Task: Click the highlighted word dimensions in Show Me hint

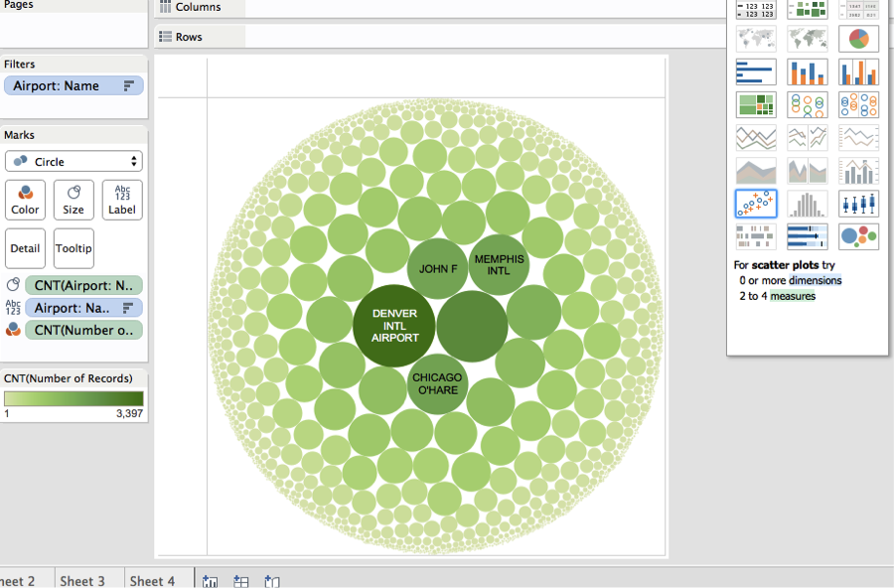Action: 816,280
